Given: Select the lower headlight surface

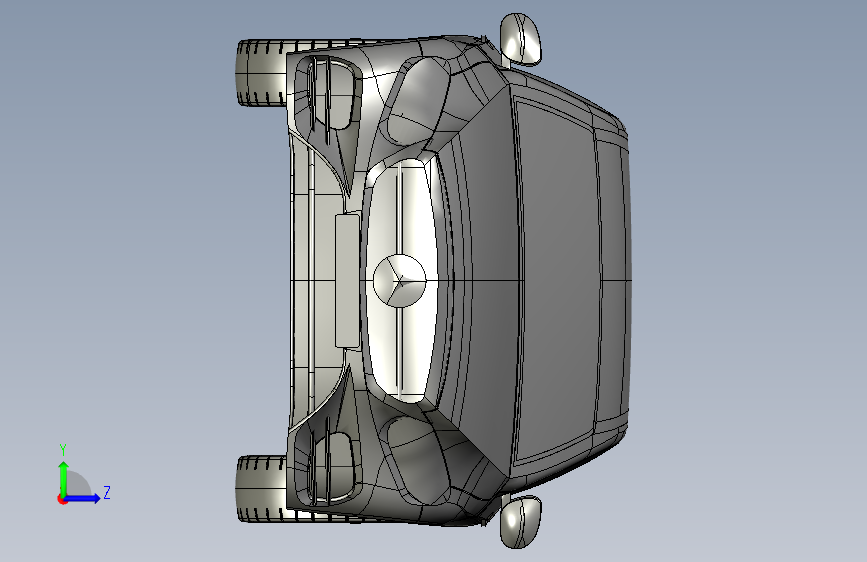Looking at the screenshot, I should click(417, 460).
